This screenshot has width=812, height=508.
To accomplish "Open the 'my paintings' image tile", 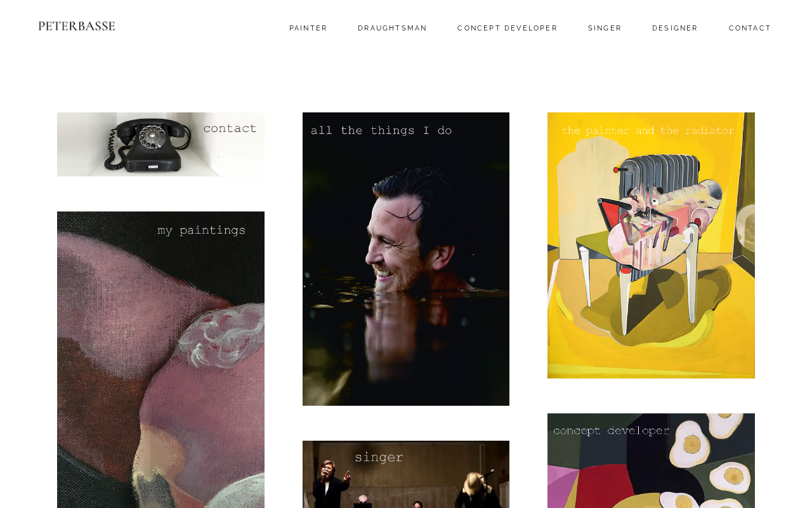I will tap(160, 359).
